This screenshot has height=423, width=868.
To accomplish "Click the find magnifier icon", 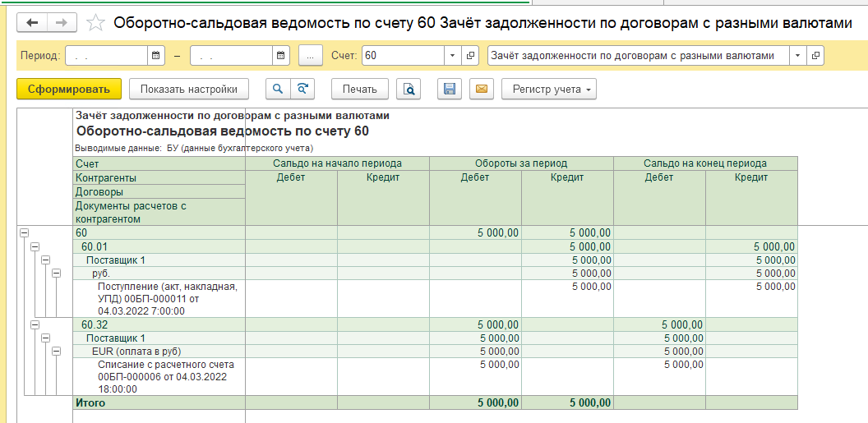I will coord(278,89).
